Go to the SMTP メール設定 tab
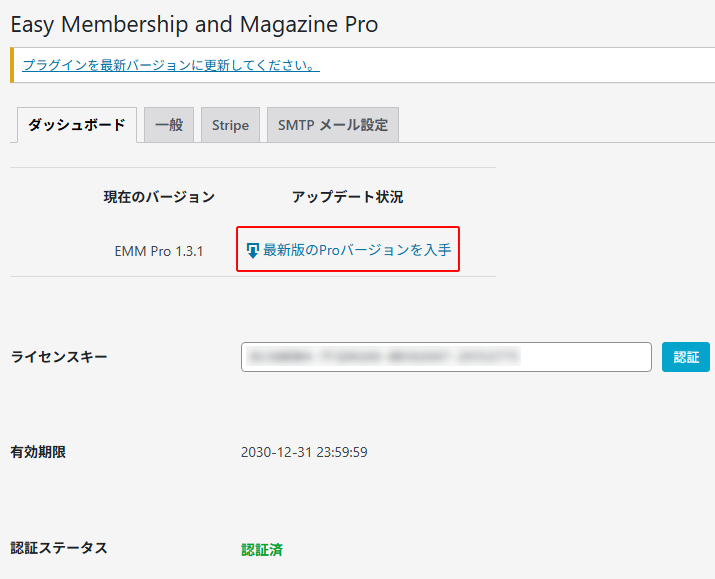This screenshot has height=579, width=715. coord(332,126)
